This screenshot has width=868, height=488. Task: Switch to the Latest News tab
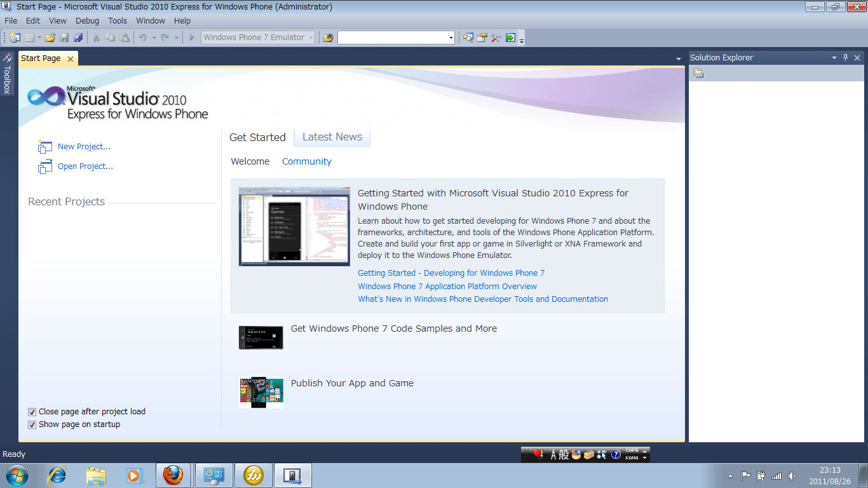pos(332,137)
